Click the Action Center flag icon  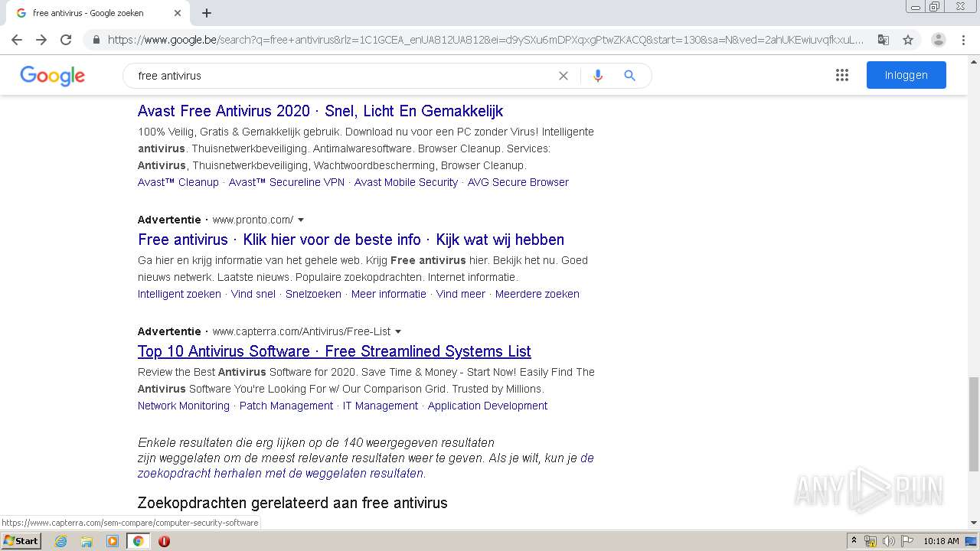point(906,541)
